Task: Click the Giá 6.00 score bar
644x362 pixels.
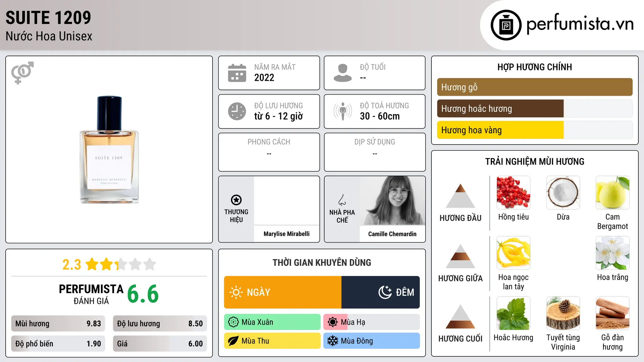Action: pos(160,344)
